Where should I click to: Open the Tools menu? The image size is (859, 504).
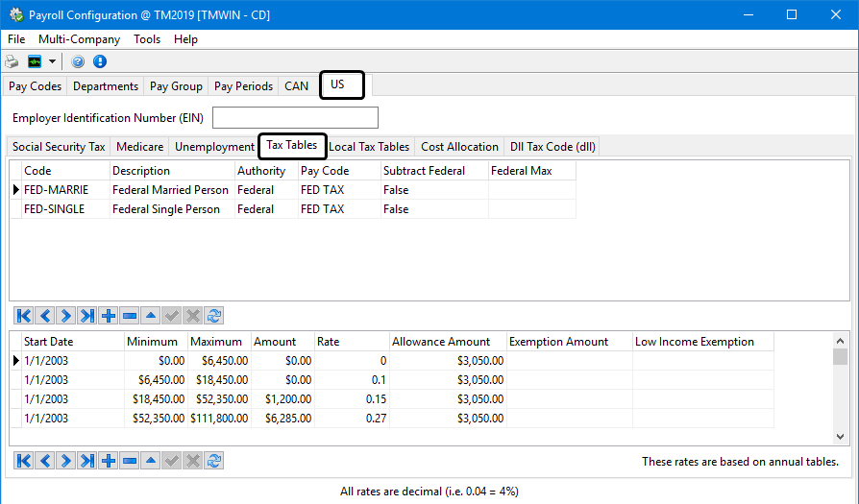tap(147, 39)
